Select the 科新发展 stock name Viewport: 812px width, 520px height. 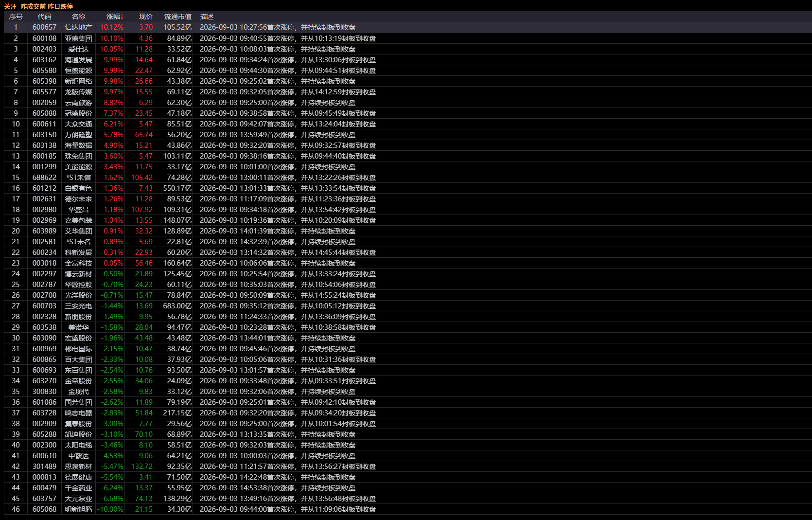click(78, 252)
